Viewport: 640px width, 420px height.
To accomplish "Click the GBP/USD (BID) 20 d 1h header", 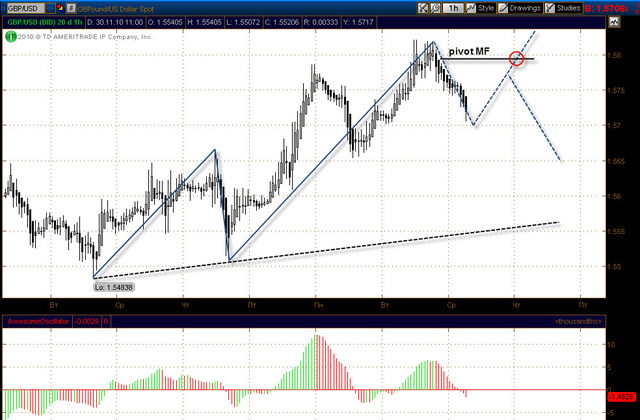I will 44,21.
